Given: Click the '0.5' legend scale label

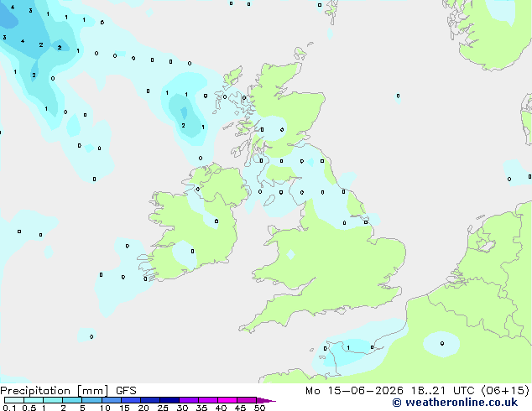Looking at the screenshot, I should (29, 408).
